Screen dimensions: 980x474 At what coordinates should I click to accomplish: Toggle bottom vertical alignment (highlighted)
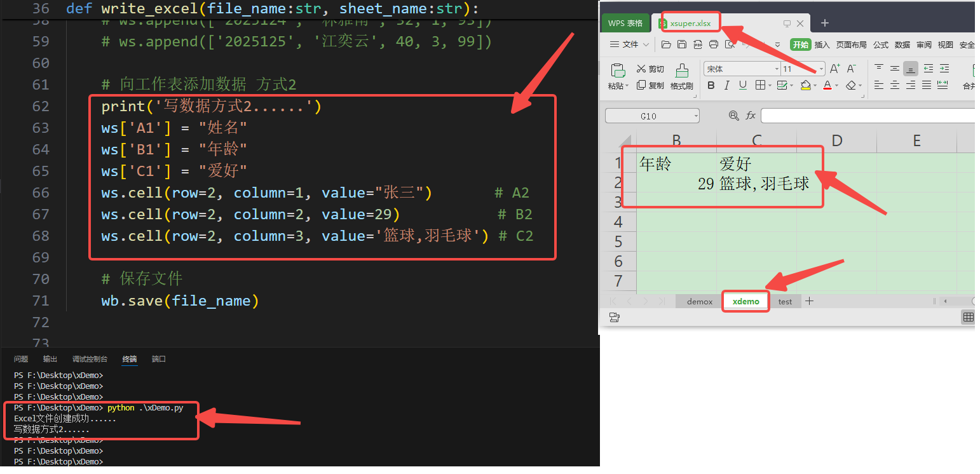[911, 69]
